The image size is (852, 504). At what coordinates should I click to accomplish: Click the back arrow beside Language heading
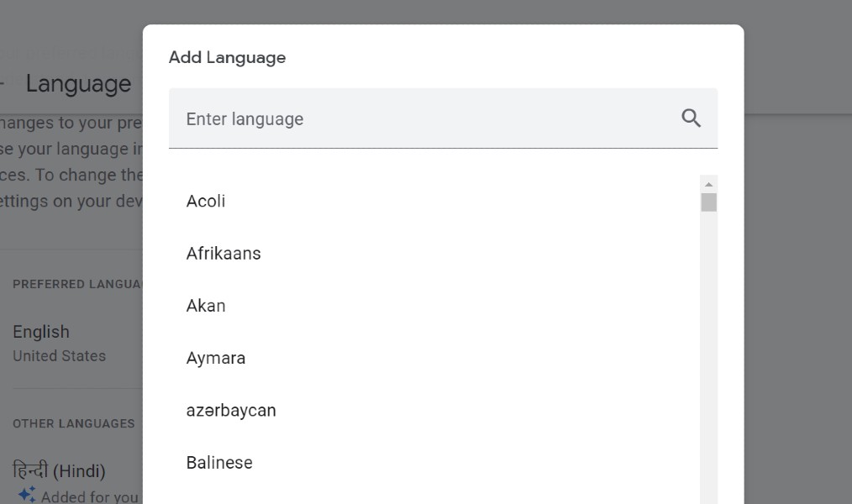(x=3, y=84)
